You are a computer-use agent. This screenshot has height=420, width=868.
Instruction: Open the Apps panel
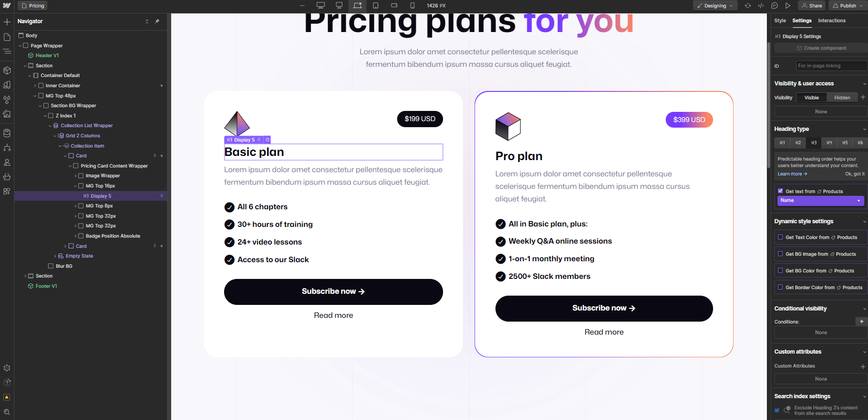pyautogui.click(x=7, y=191)
